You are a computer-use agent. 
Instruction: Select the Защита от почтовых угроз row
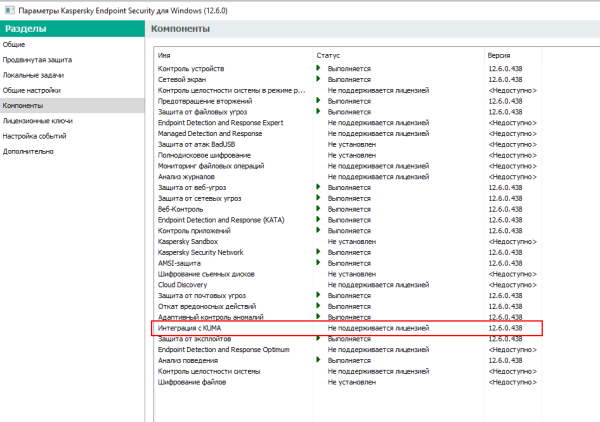tap(347, 295)
